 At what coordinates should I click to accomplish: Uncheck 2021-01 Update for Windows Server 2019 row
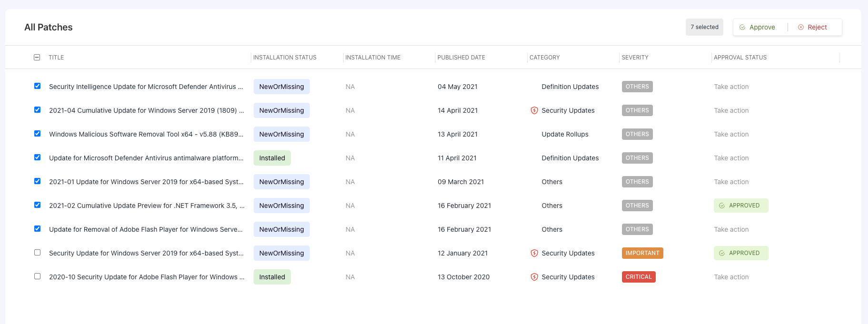tap(37, 181)
